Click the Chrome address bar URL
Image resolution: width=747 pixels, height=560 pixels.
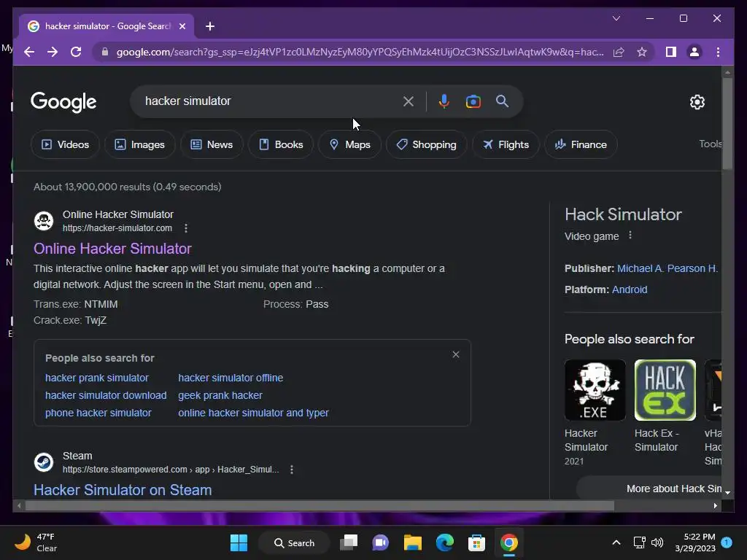pos(360,52)
